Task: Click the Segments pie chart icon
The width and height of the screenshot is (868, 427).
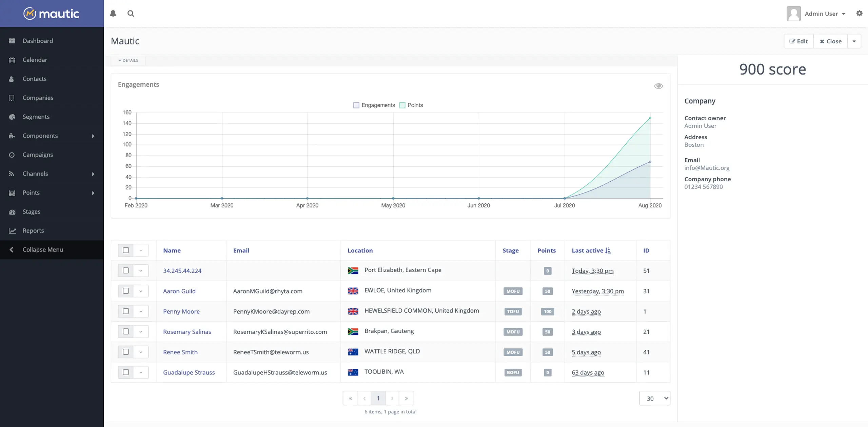Action: [12, 117]
